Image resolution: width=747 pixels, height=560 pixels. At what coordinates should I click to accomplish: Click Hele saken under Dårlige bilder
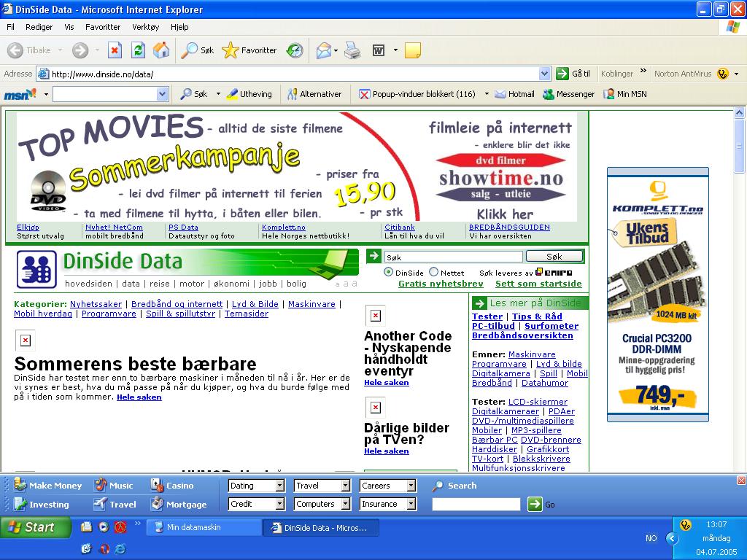387,451
